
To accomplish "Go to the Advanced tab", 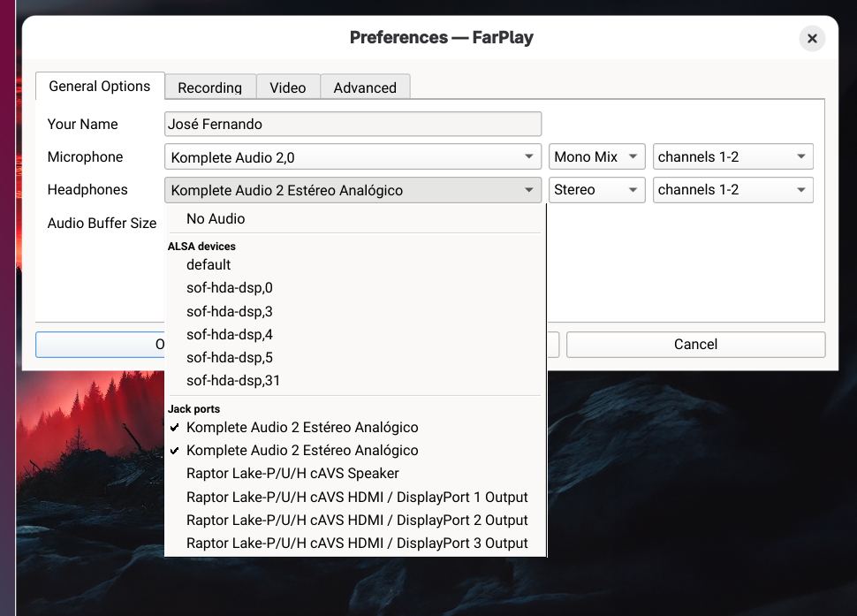I will pos(364,87).
